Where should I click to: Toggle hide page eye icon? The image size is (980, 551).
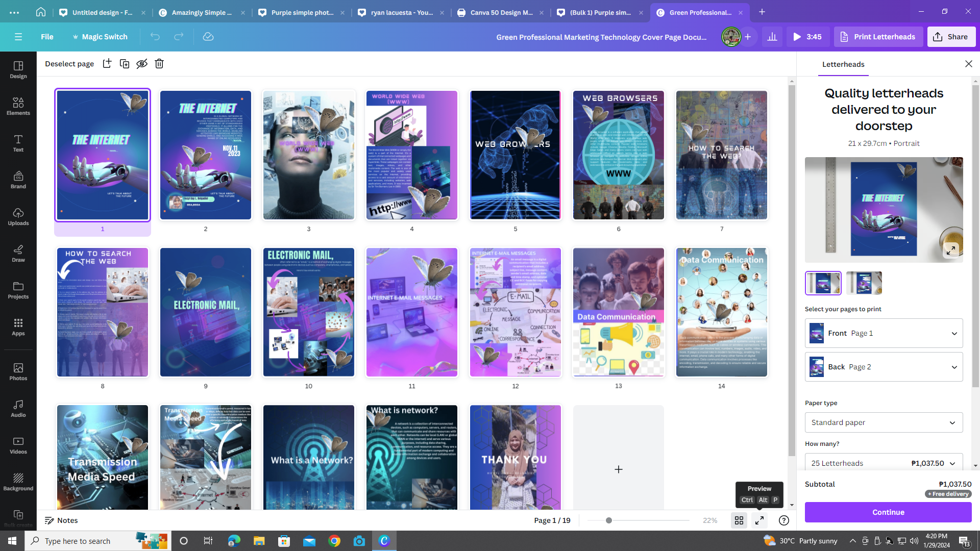(x=142, y=64)
